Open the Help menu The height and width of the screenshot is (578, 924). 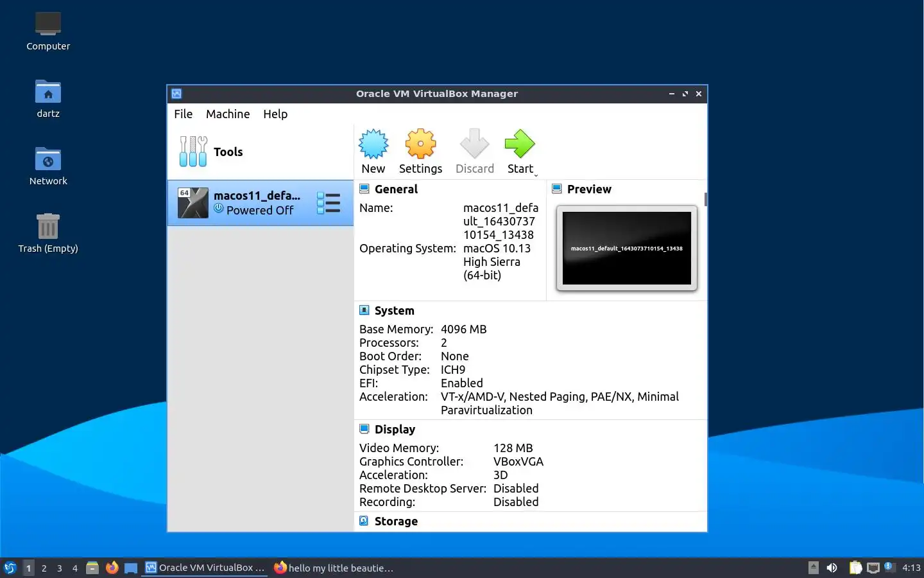pyautogui.click(x=275, y=114)
